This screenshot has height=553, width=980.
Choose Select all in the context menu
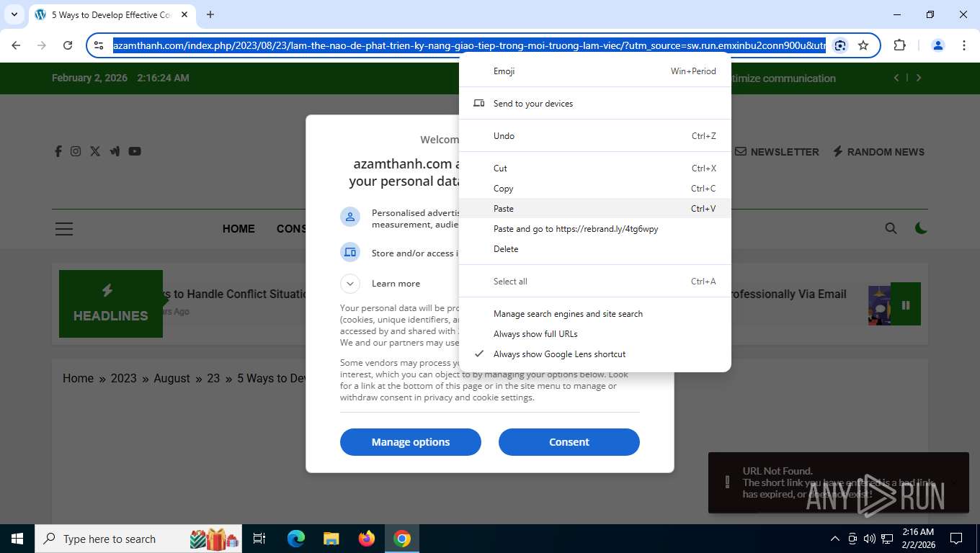(595, 282)
